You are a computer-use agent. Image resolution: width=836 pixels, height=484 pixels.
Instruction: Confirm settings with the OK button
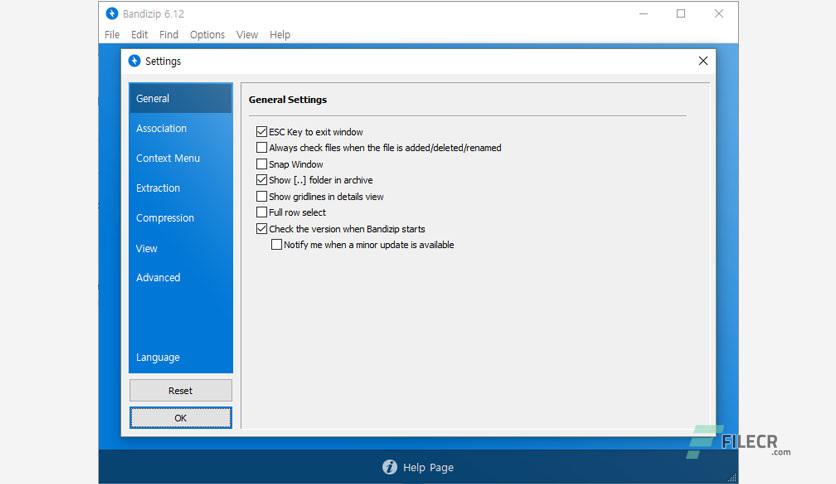pyautogui.click(x=181, y=418)
